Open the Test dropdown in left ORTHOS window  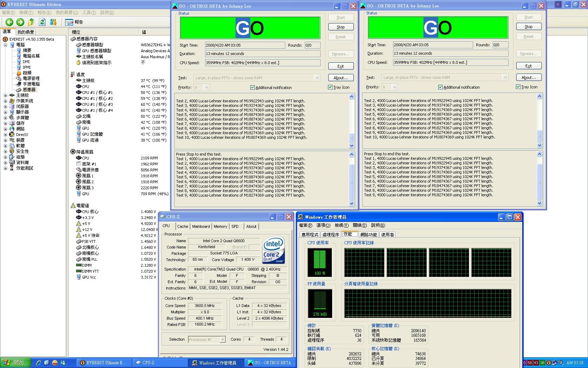click(317, 78)
